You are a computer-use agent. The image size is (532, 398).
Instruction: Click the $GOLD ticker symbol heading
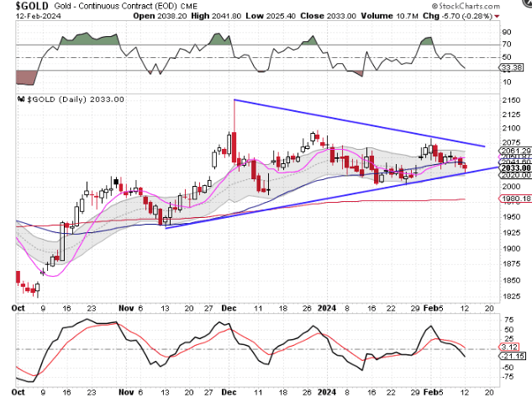coord(27,6)
